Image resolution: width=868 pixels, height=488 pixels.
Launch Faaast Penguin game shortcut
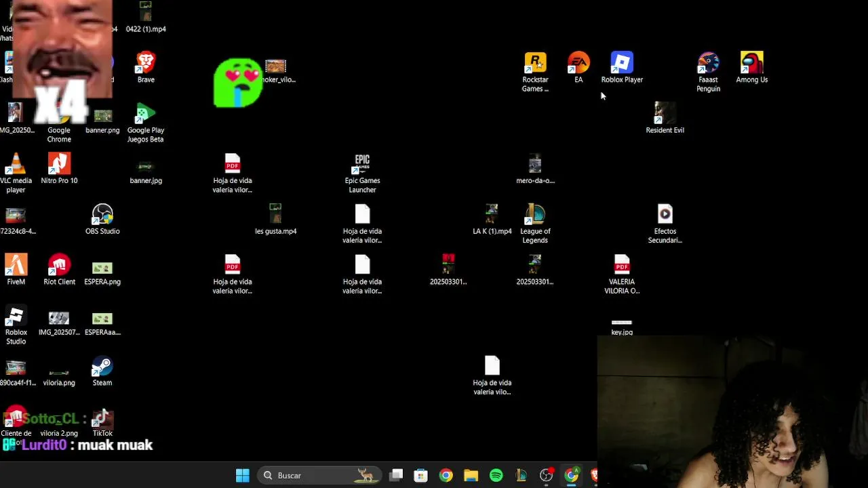708,72
